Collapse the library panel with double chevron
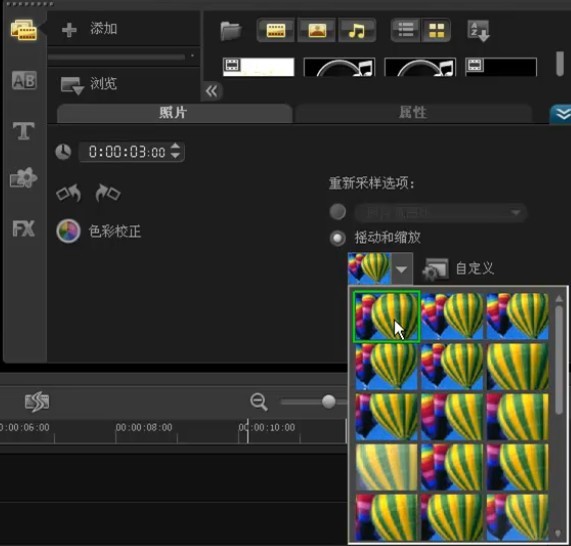Image resolution: width=571 pixels, height=546 pixels. 212,91
